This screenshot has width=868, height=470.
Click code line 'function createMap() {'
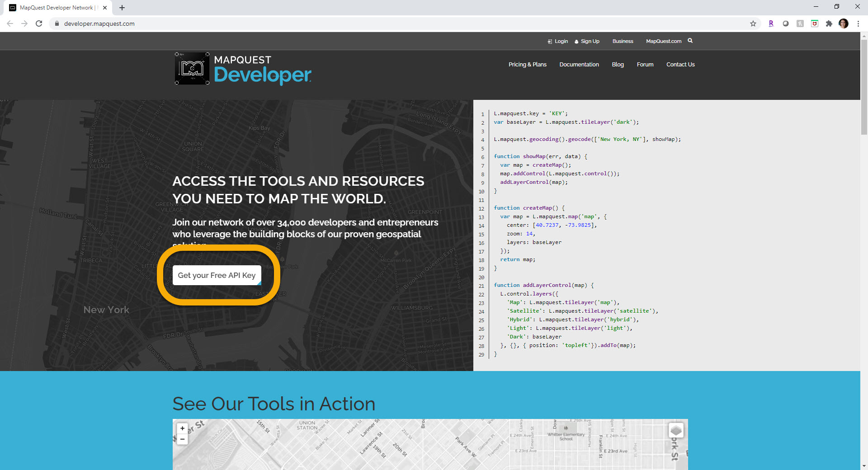[529, 208]
